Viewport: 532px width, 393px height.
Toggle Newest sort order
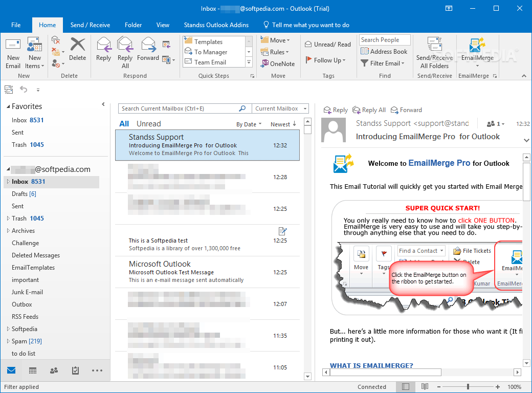[x=283, y=124]
